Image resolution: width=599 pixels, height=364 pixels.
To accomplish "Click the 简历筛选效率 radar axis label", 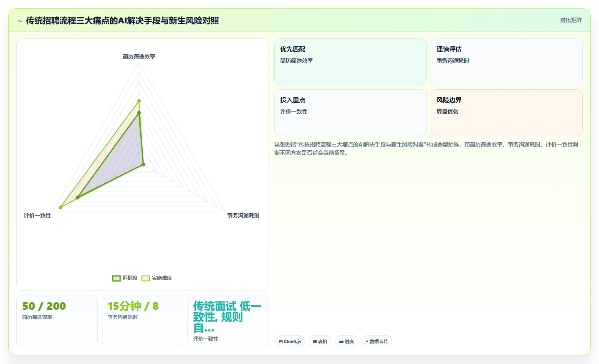I will 139,56.
